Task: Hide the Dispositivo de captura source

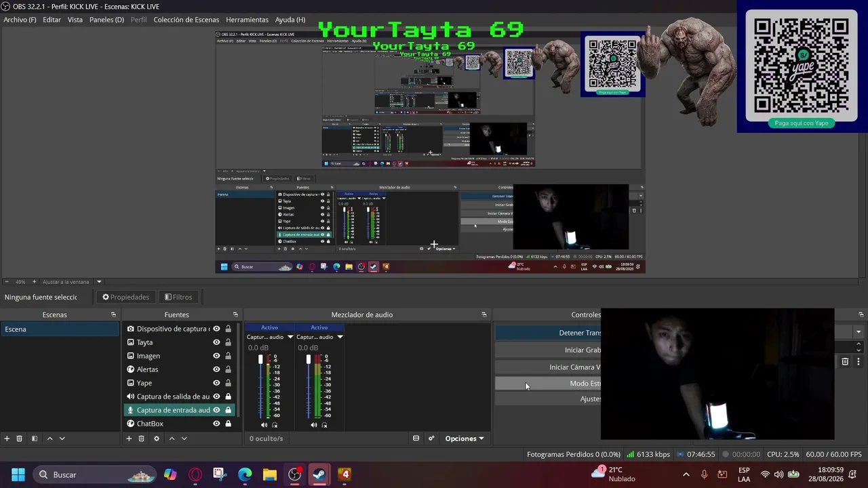Action: coord(216,329)
